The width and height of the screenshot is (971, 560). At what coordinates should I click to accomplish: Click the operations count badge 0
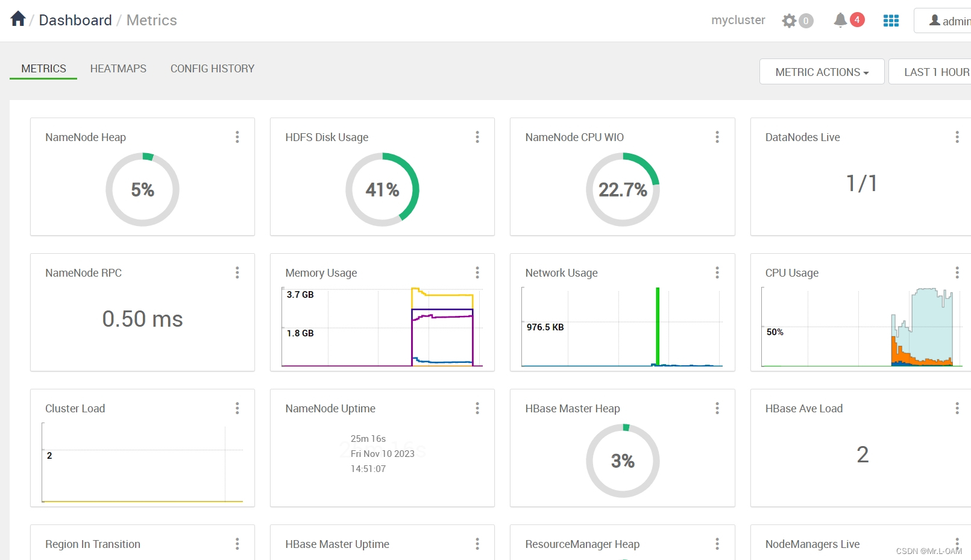tap(806, 21)
